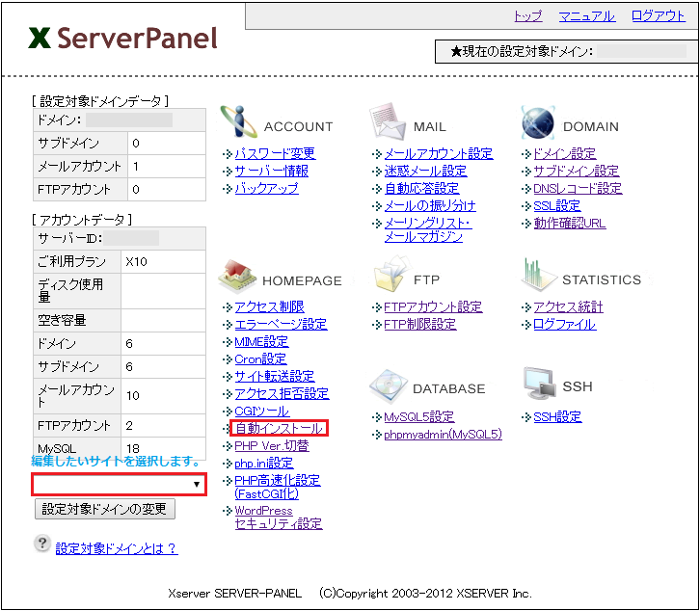Open アクセス制限 link
Image resolution: width=700 pixels, height=611 pixels.
(x=269, y=307)
